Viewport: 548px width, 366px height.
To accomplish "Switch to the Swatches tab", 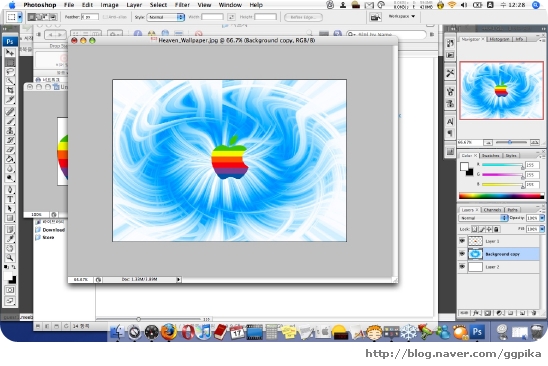I will pyautogui.click(x=490, y=156).
